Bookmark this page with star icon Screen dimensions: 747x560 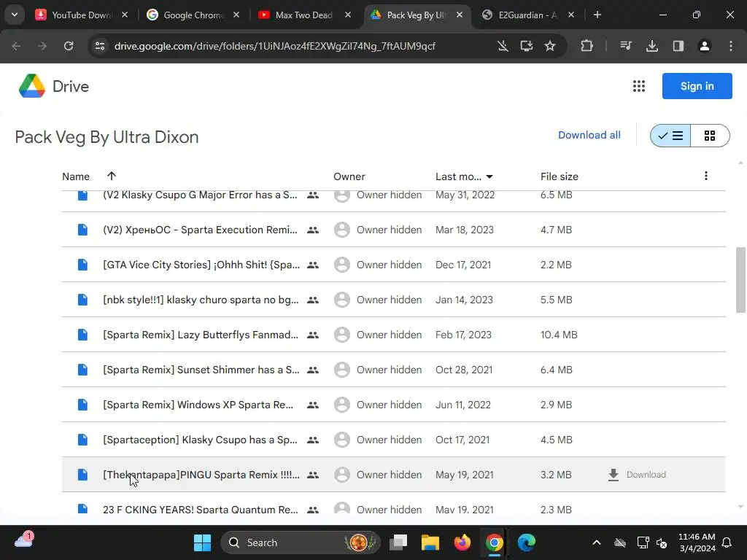coord(550,46)
